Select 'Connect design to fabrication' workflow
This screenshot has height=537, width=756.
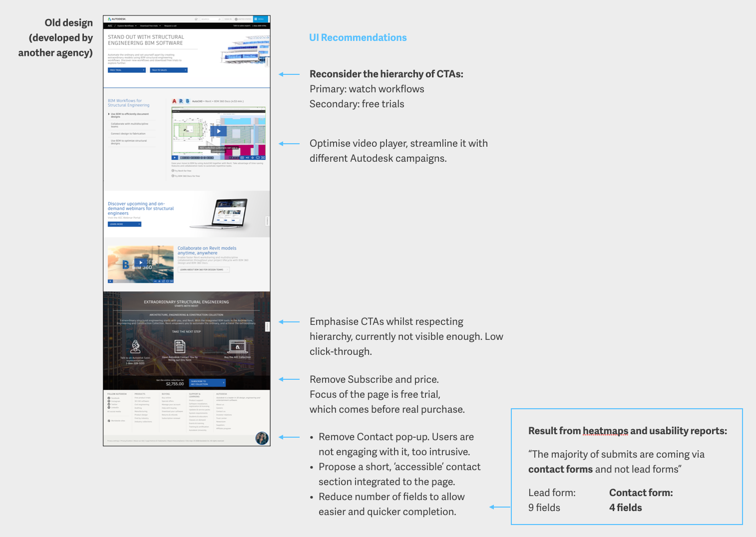pos(128,134)
